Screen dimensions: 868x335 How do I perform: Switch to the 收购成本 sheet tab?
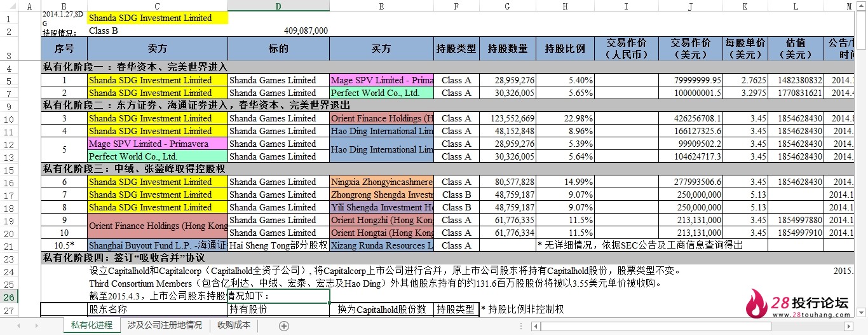pyautogui.click(x=234, y=325)
